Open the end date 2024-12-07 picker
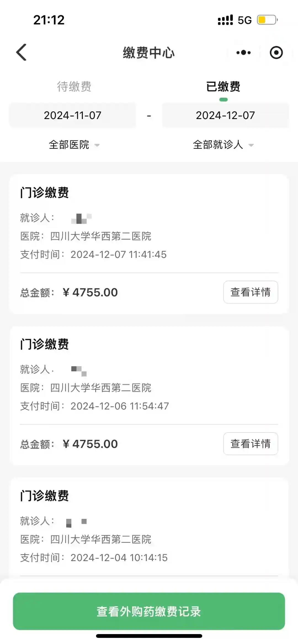This screenshot has width=298, height=644. click(x=225, y=115)
